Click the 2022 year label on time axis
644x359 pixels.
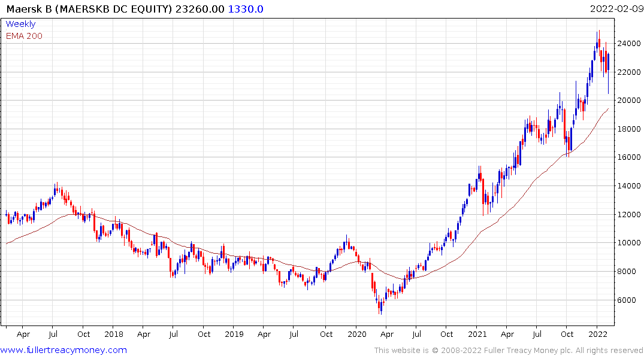click(598, 334)
